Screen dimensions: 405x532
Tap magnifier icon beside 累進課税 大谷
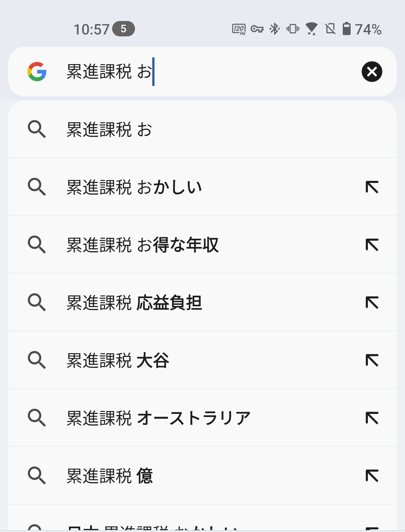[x=37, y=360]
